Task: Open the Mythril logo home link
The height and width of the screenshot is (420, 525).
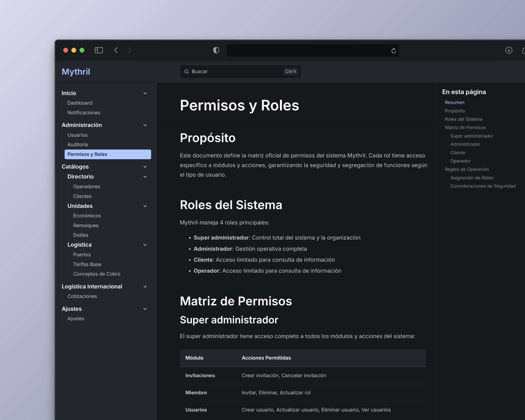Action: click(76, 72)
